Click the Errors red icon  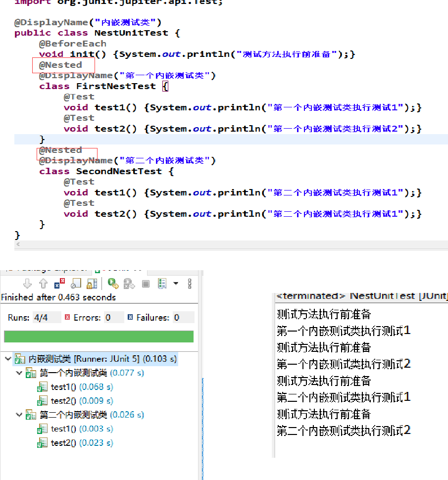67,317
